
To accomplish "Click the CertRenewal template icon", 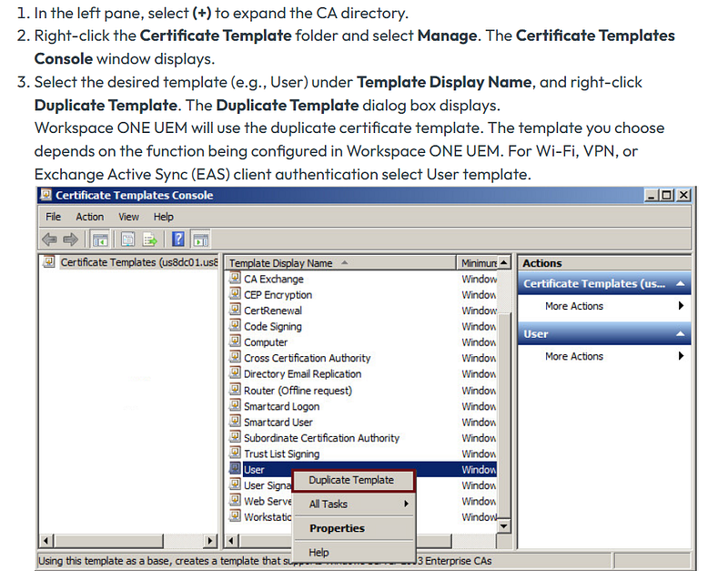I will [x=236, y=310].
